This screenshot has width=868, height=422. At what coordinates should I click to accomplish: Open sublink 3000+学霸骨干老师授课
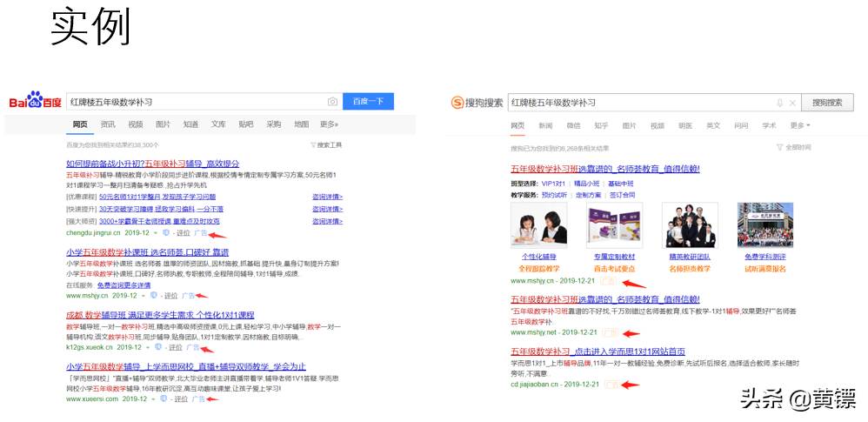159,221
